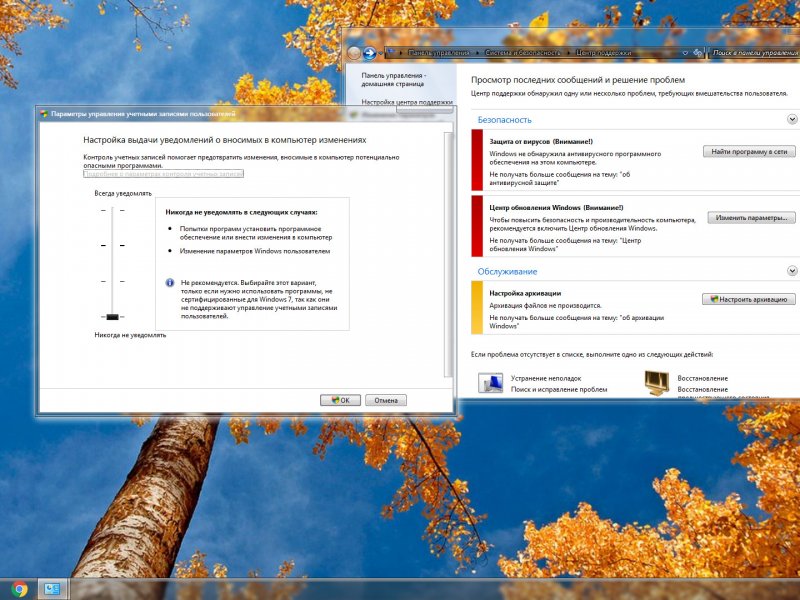Click the Просмотр последних сообщений и решение проблем title
Screen dimensions: 800x600
coord(578,80)
